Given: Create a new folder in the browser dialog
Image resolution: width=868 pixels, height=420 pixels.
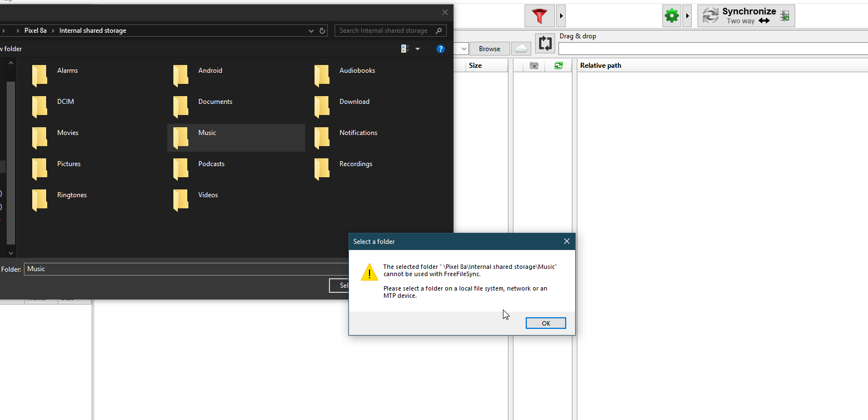Looking at the screenshot, I should (11, 49).
